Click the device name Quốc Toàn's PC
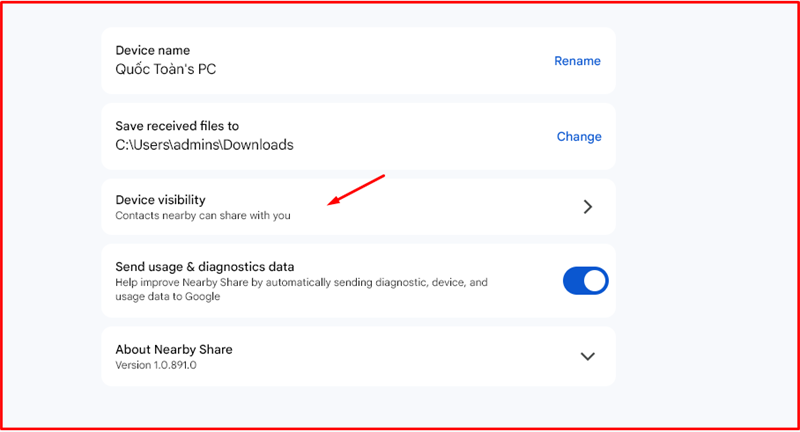Screen dimensions: 800x432 point(166,70)
